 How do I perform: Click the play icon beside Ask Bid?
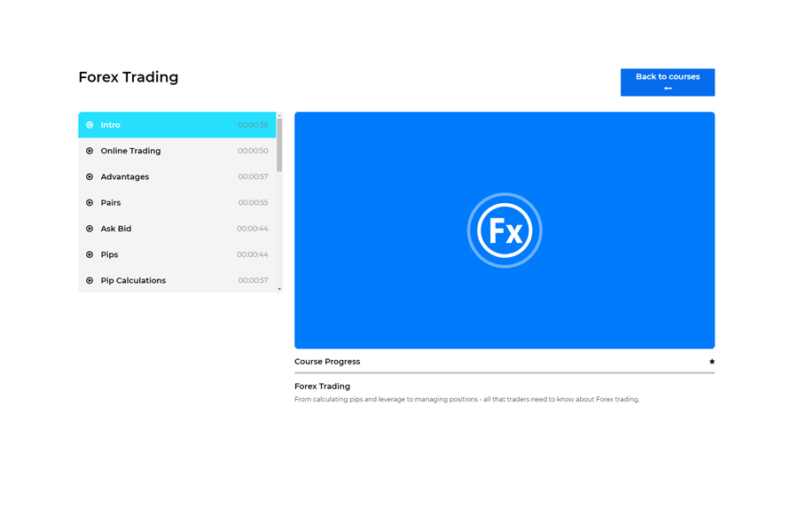90,229
